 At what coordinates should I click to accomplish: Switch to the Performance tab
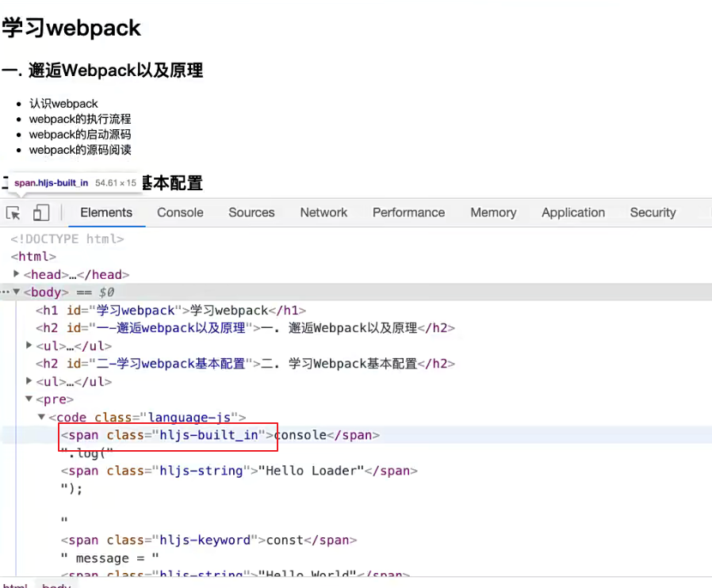coord(408,212)
